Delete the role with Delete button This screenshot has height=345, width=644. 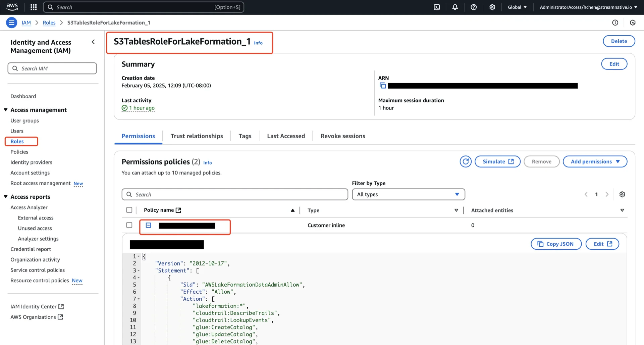[619, 41]
